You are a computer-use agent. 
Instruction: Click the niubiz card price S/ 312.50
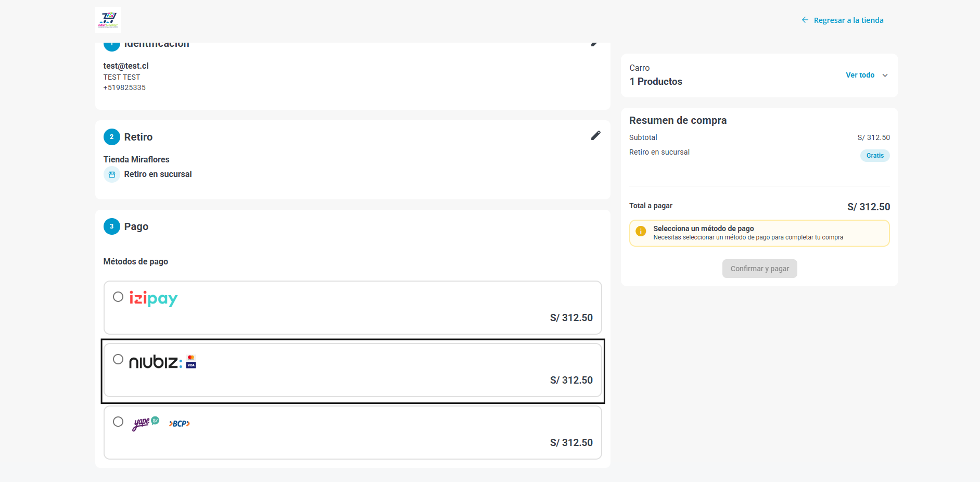(571, 380)
